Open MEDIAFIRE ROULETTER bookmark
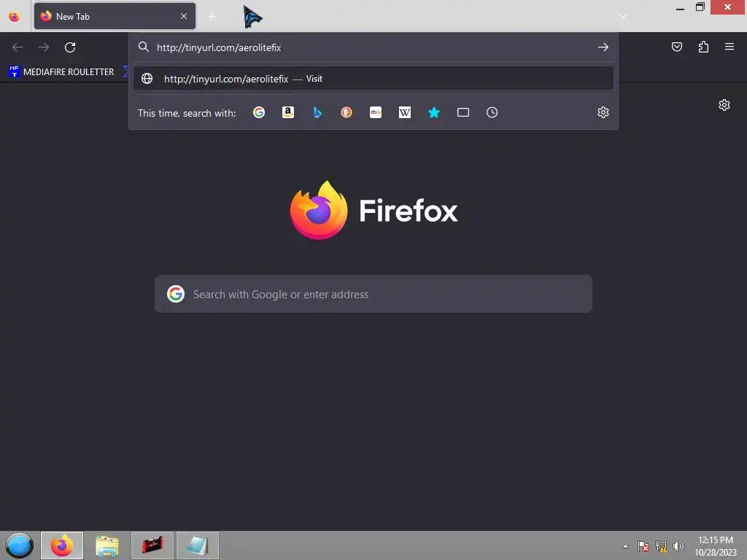 click(x=61, y=72)
